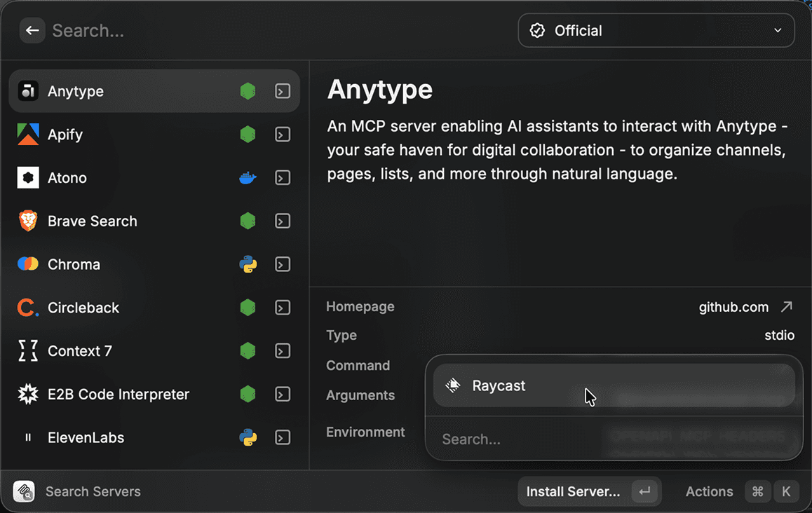The height and width of the screenshot is (513, 812).
Task: Click the Official verified badge icon
Action: [538, 31]
